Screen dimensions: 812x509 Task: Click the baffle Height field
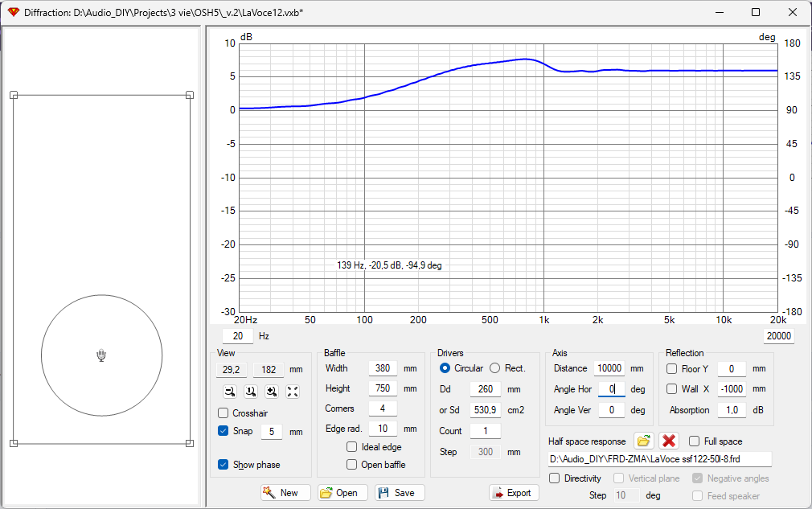tap(383, 388)
